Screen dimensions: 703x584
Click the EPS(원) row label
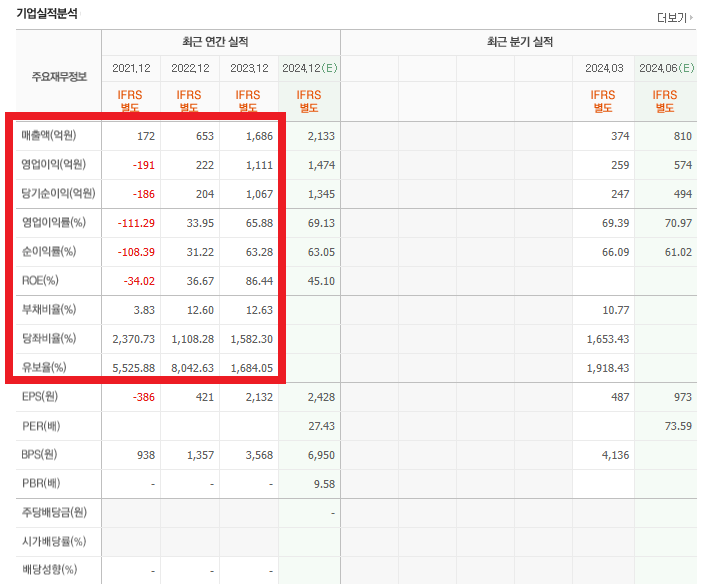pos(40,396)
